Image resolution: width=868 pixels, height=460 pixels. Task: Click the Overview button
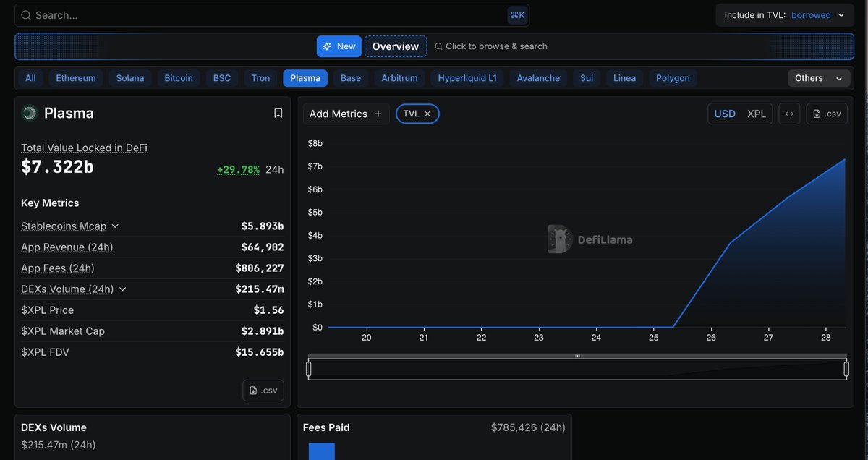point(395,46)
